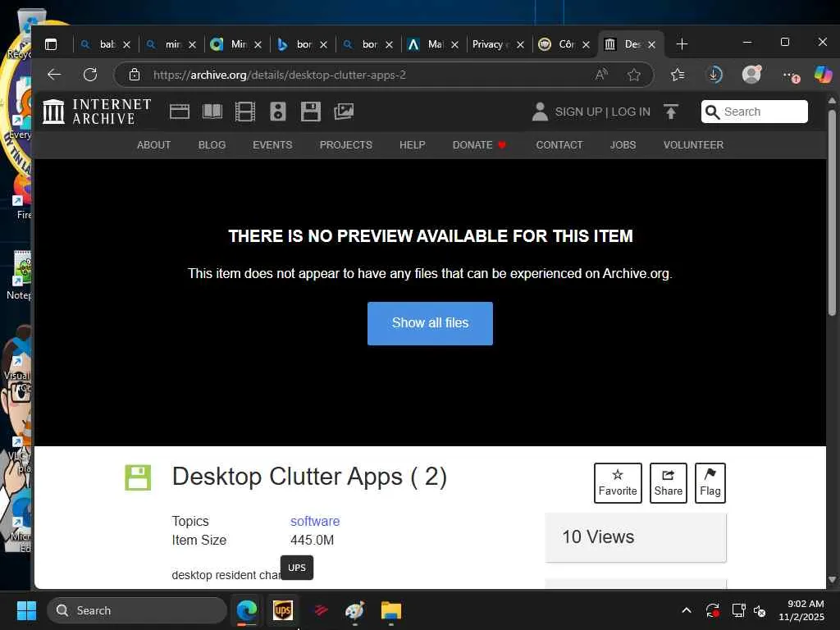
Task: Click the Show all files button
Action: [x=430, y=323]
